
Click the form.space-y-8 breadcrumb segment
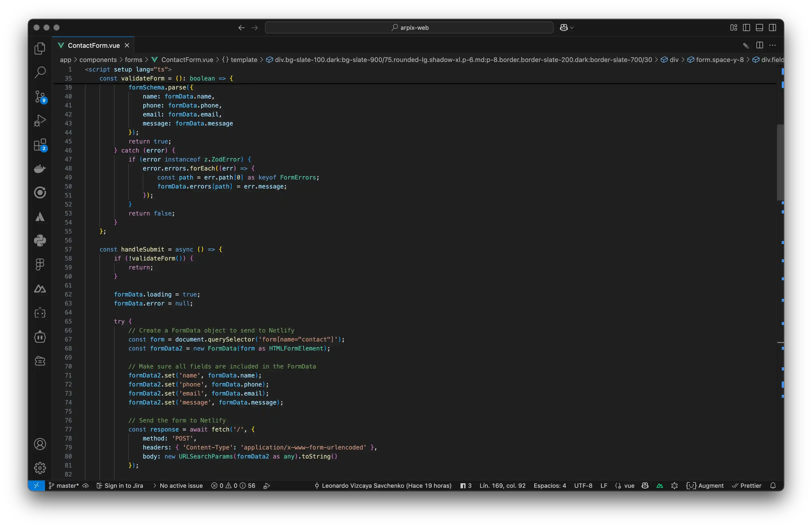715,60
